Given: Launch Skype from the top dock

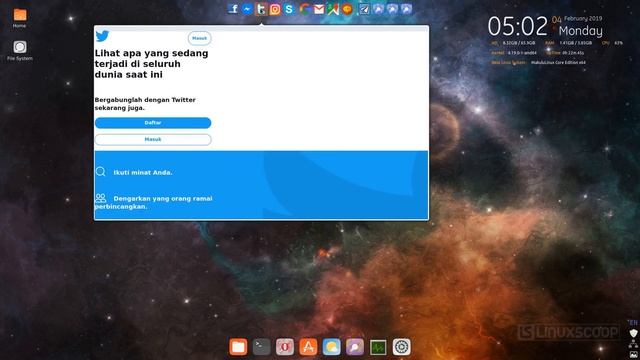Looking at the screenshot, I should pos(289,9).
